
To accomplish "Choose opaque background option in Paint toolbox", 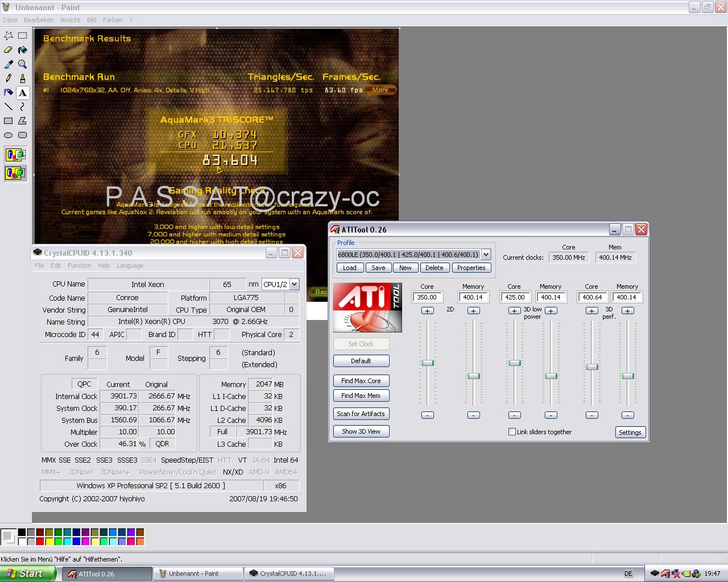I will pyautogui.click(x=15, y=155).
